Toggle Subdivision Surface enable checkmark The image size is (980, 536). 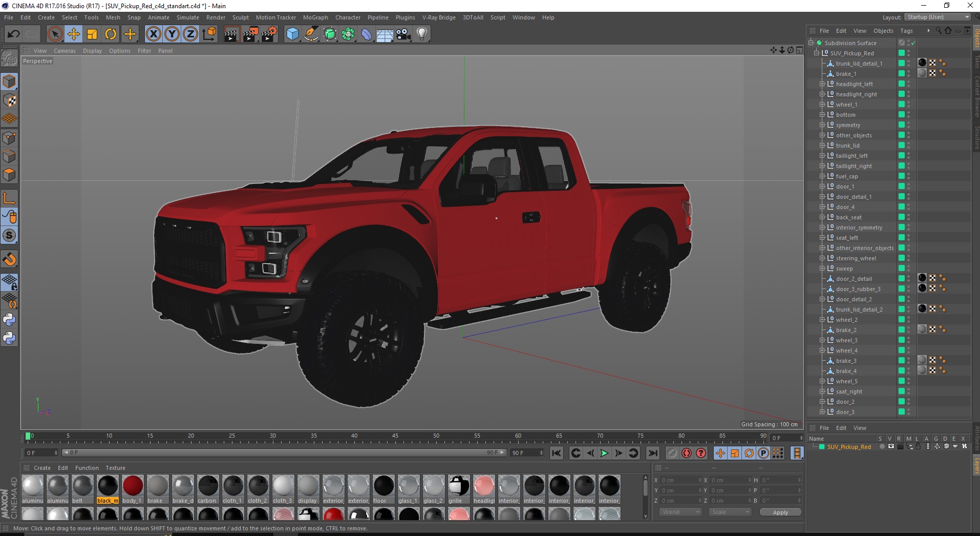913,43
